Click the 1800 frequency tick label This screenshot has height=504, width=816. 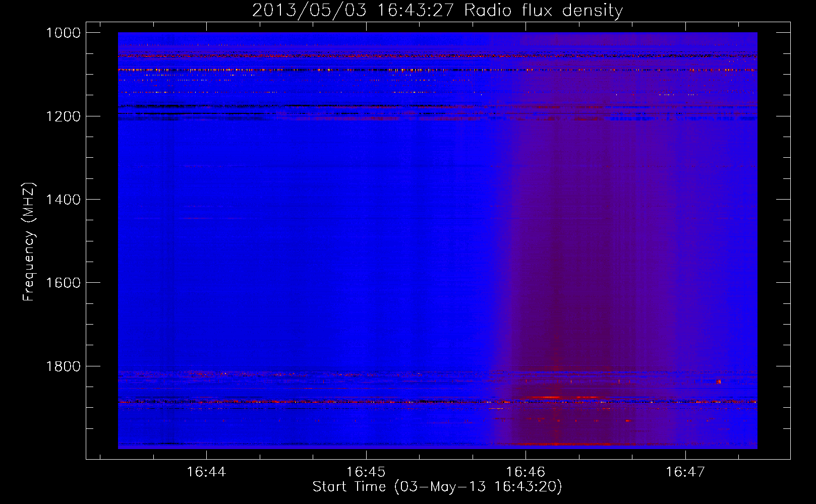click(64, 366)
